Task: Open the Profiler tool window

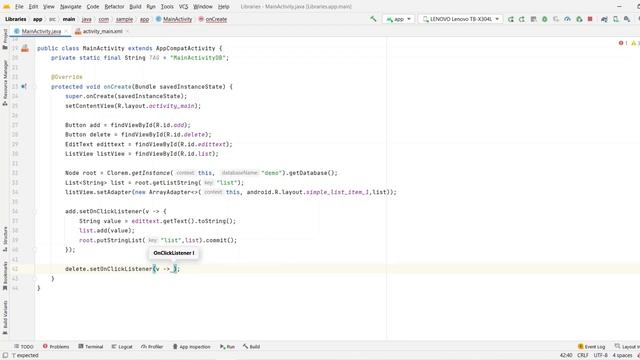Action: [152, 347]
